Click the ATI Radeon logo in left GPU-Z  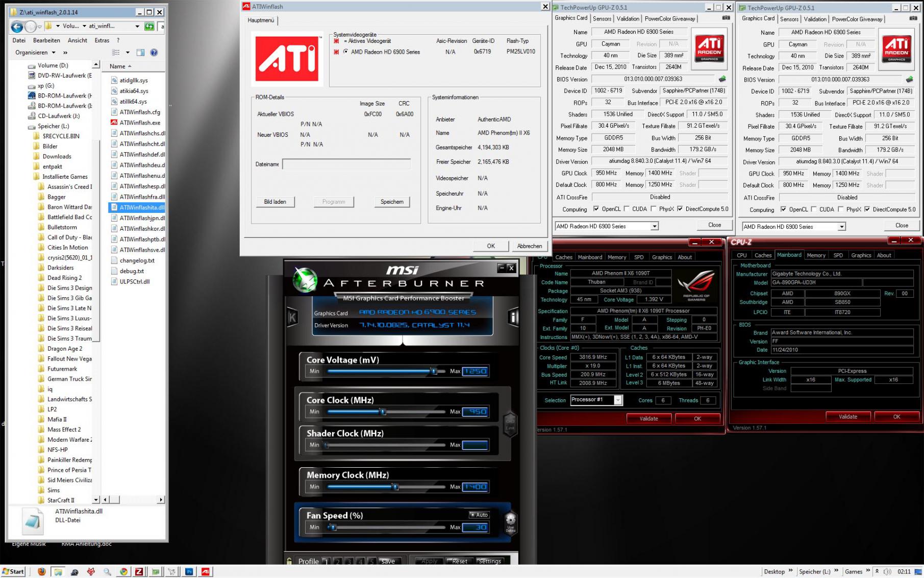coord(709,49)
